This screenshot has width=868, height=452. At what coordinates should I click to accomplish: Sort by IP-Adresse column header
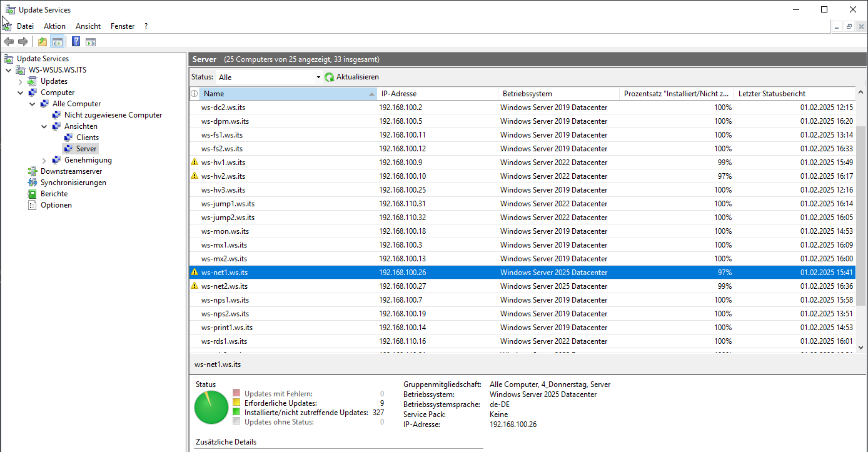pyautogui.click(x=438, y=94)
